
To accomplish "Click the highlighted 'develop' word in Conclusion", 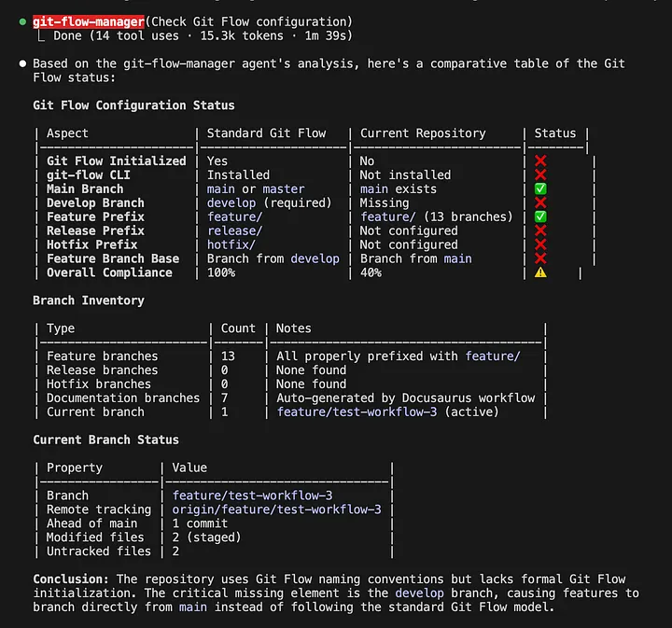I will pyautogui.click(x=420, y=593).
